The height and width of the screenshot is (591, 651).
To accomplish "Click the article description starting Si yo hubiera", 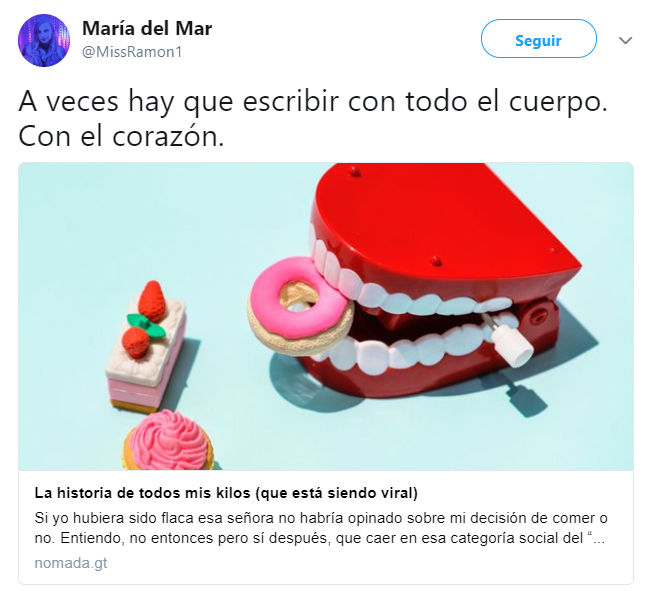I will pyautogui.click(x=321, y=528).
